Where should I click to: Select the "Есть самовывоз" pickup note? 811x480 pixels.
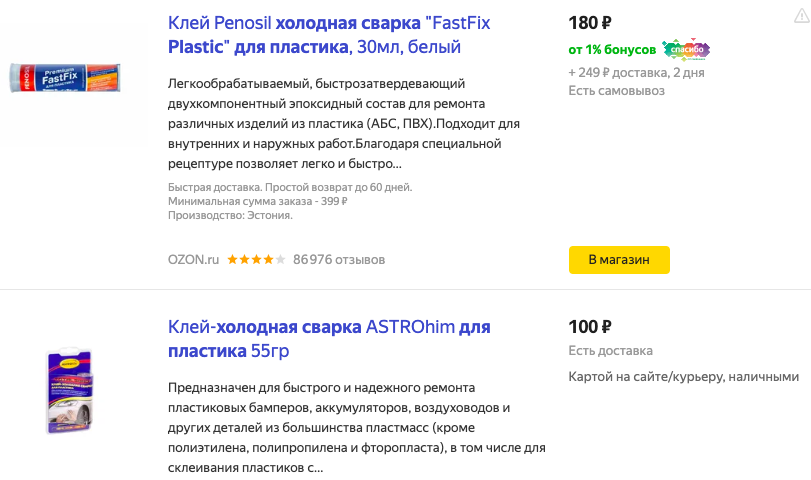click(616, 91)
